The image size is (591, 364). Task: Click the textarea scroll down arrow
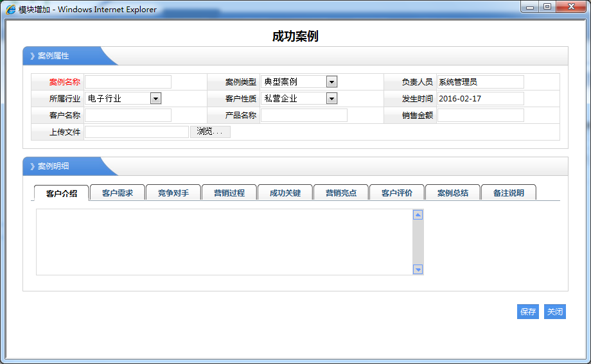pyautogui.click(x=418, y=270)
